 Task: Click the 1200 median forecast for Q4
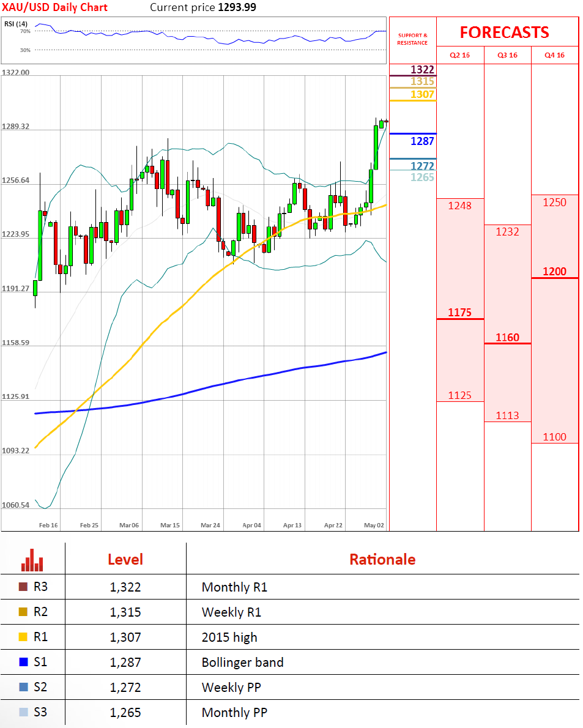(554, 272)
